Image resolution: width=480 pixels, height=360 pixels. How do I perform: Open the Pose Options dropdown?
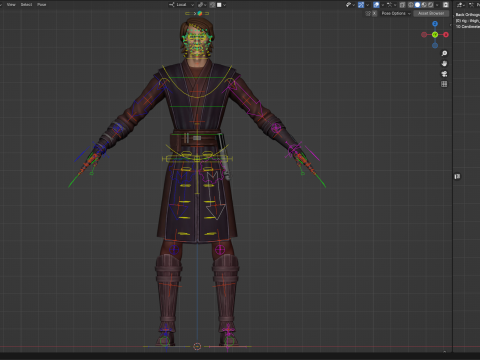point(396,13)
